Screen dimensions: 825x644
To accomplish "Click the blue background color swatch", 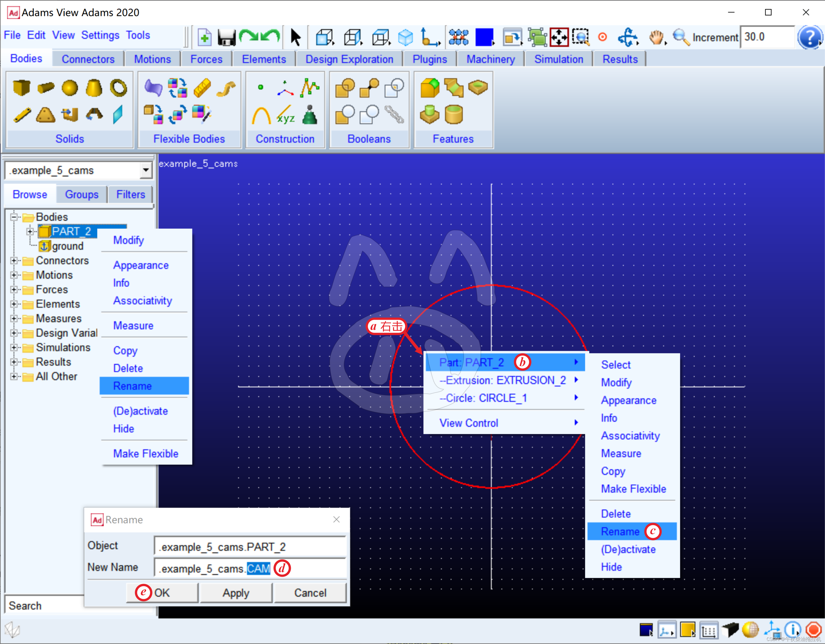I will tap(484, 37).
